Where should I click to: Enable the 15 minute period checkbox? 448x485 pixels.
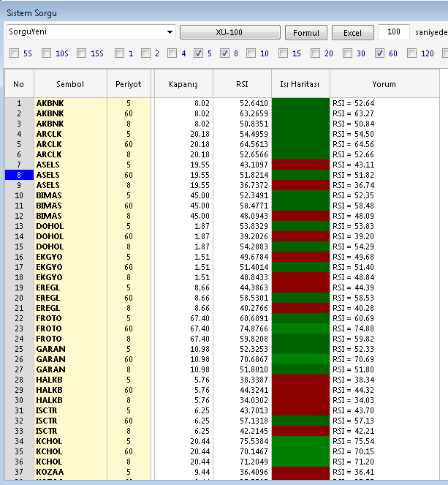click(283, 53)
